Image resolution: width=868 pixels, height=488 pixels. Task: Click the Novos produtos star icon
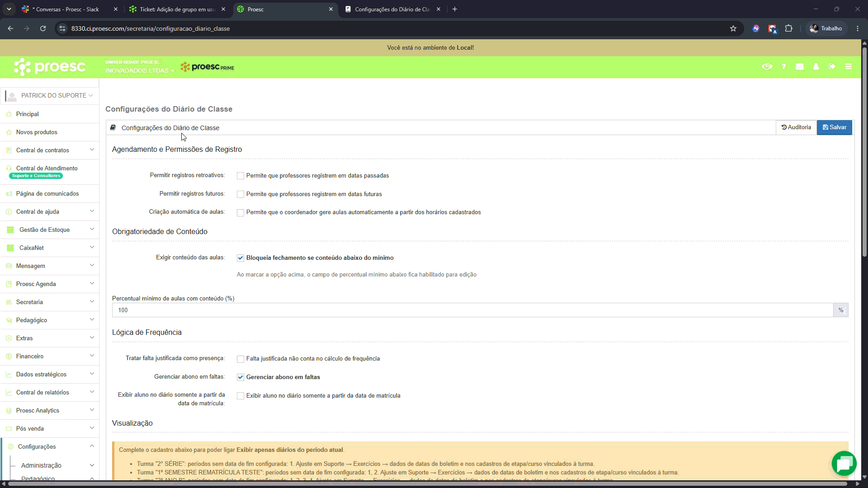click(x=9, y=132)
